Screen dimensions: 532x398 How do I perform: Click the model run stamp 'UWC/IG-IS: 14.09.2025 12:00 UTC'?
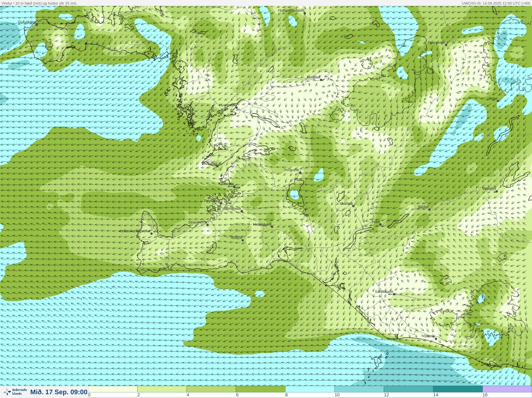tap(492, 3)
